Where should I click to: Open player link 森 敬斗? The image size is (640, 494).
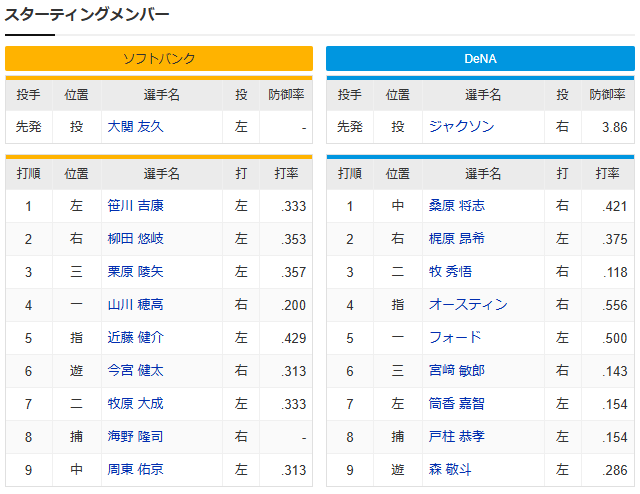tap(450, 470)
